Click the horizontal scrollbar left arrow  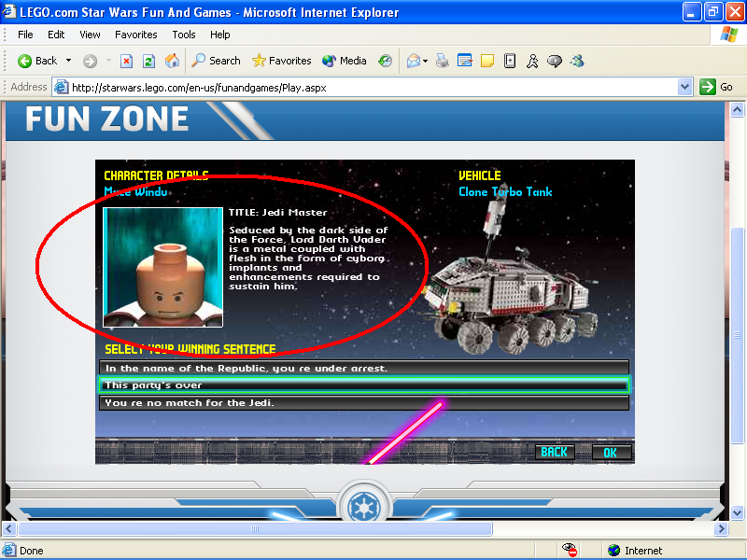pos(8,528)
